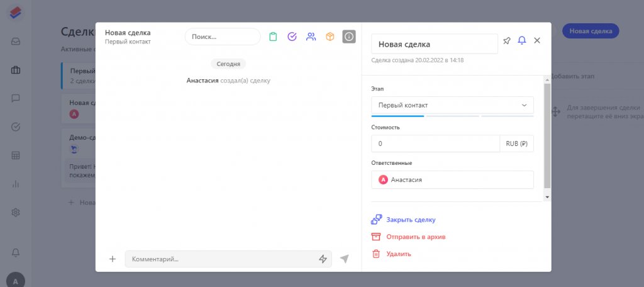Toggle deal notifications bell icon
Image resolution: width=644 pixels, height=287 pixels.
point(521,41)
